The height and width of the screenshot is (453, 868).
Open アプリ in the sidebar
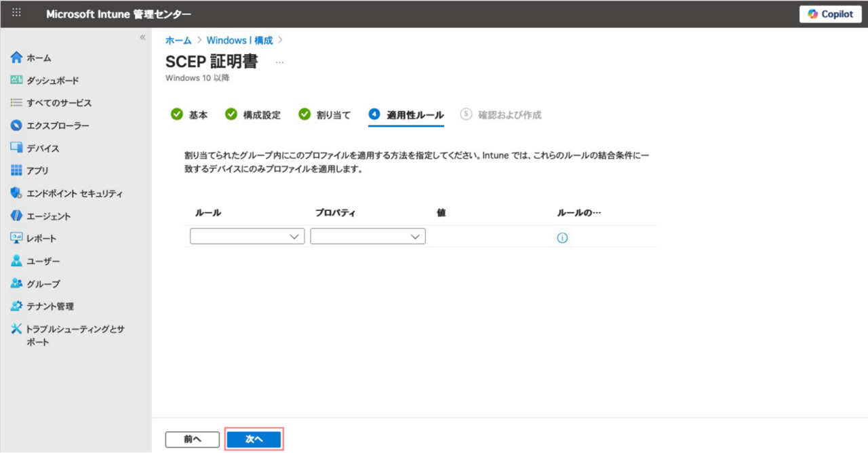pyautogui.click(x=37, y=171)
